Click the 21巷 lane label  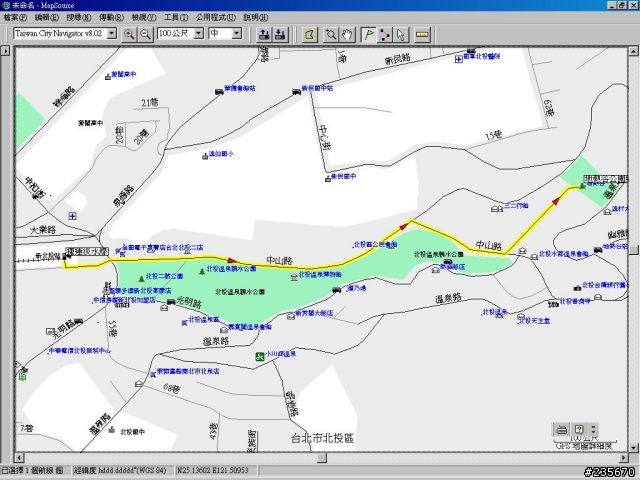pyautogui.click(x=150, y=102)
